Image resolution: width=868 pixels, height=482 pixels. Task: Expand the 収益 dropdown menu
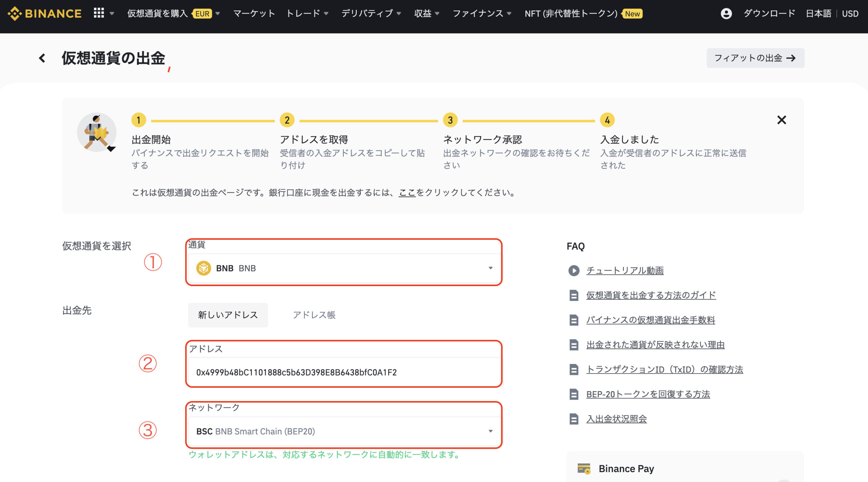[x=427, y=14]
